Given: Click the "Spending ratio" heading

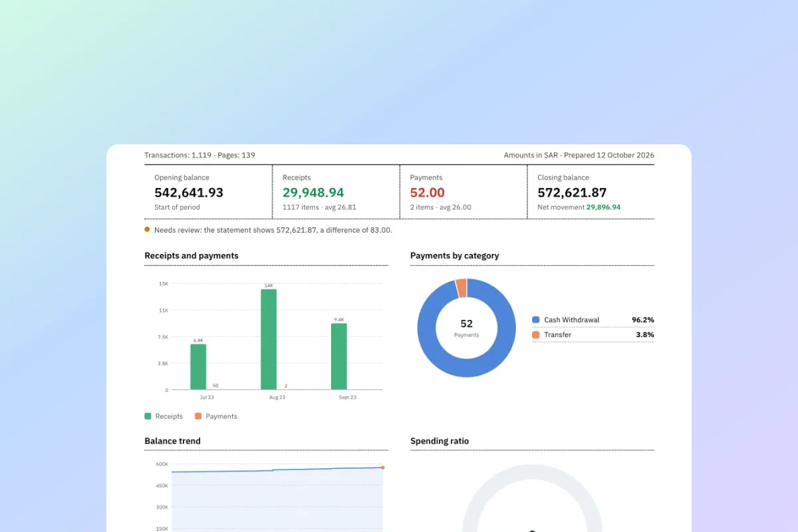Looking at the screenshot, I should tap(440, 441).
